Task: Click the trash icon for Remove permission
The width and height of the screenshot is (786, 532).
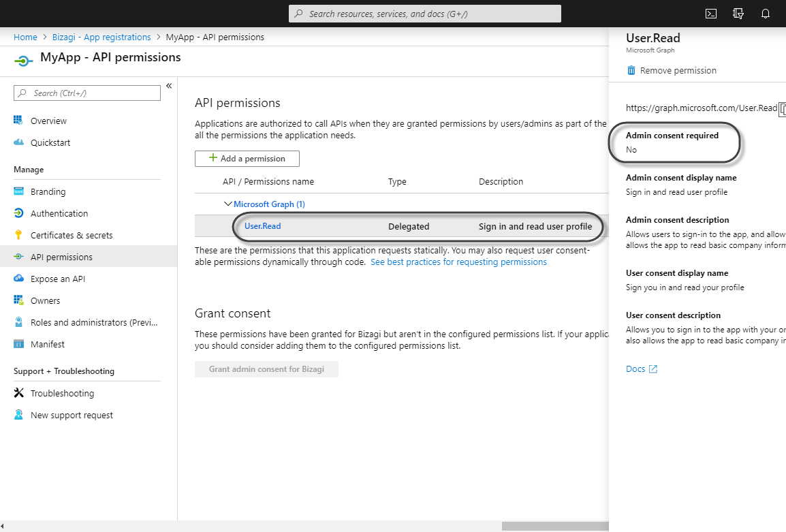Action: pos(631,70)
